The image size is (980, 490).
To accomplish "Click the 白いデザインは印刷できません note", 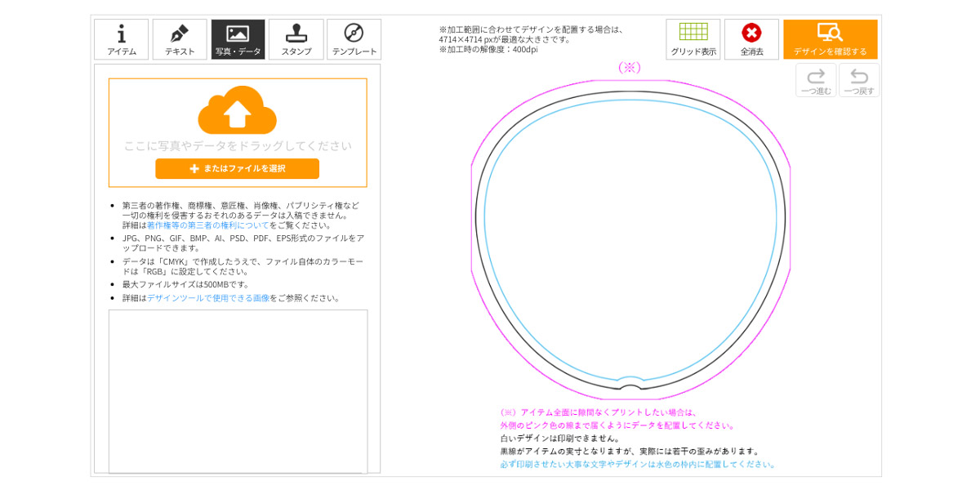I will point(559,439).
